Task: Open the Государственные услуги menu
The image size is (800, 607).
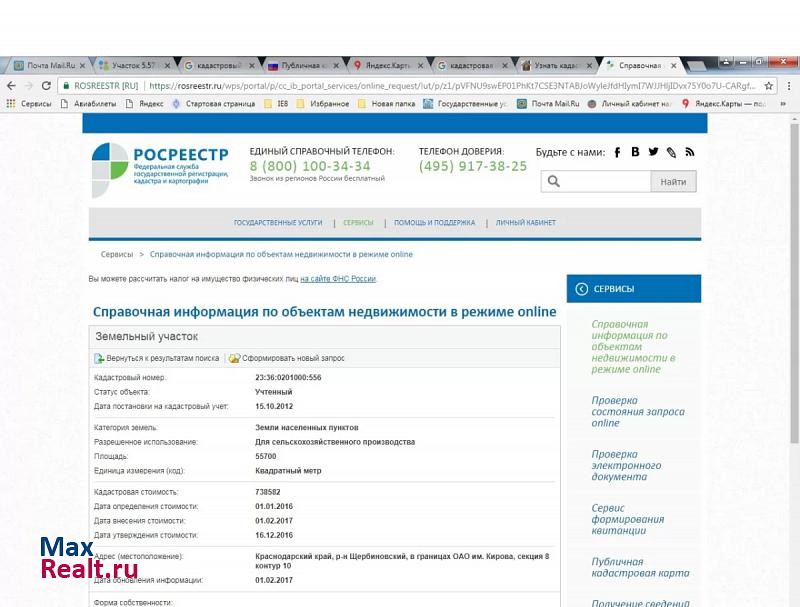Action: pos(278,223)
